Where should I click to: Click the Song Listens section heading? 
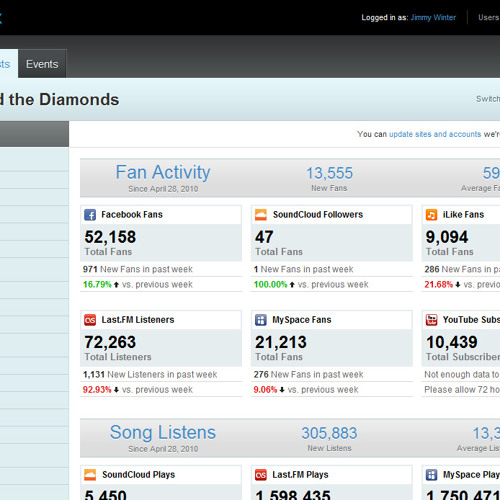(x=163, y=432)
